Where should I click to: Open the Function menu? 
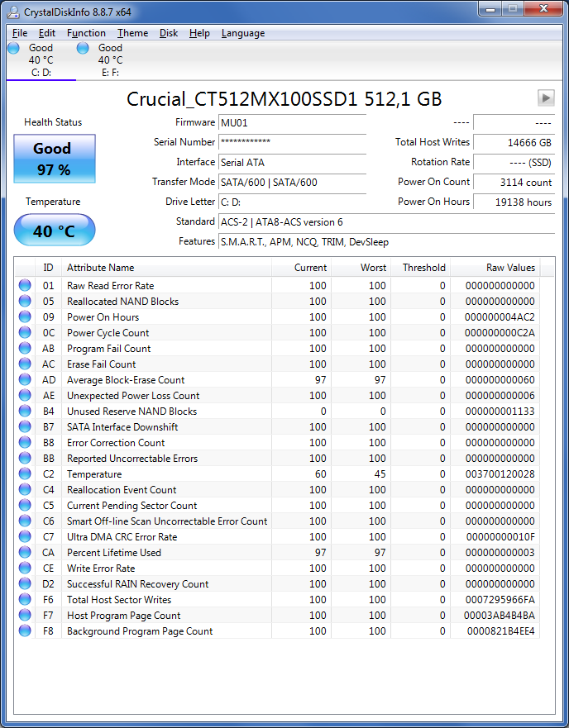[86, 33]
